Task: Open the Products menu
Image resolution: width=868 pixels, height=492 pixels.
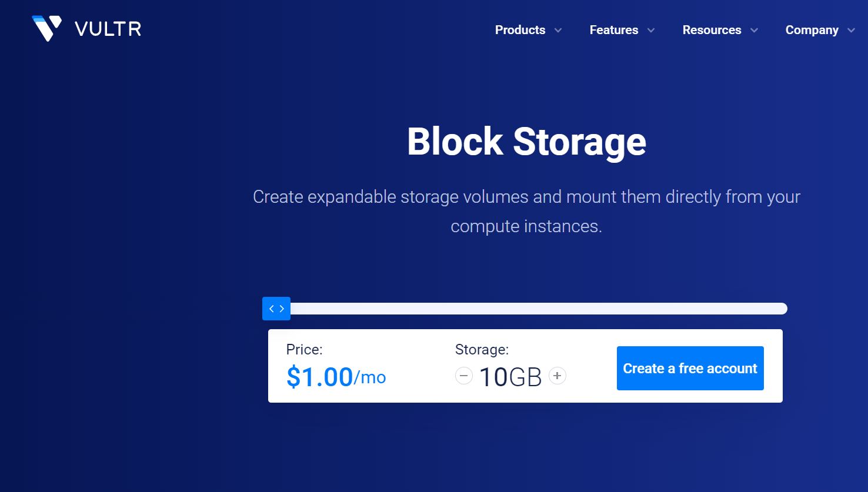Action: point(520,30)
